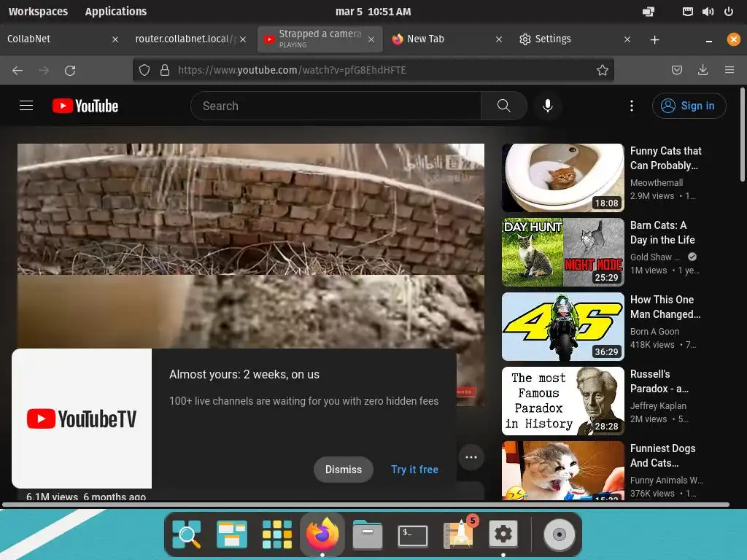Open dock workspaces windows icon

click(231, 534)
